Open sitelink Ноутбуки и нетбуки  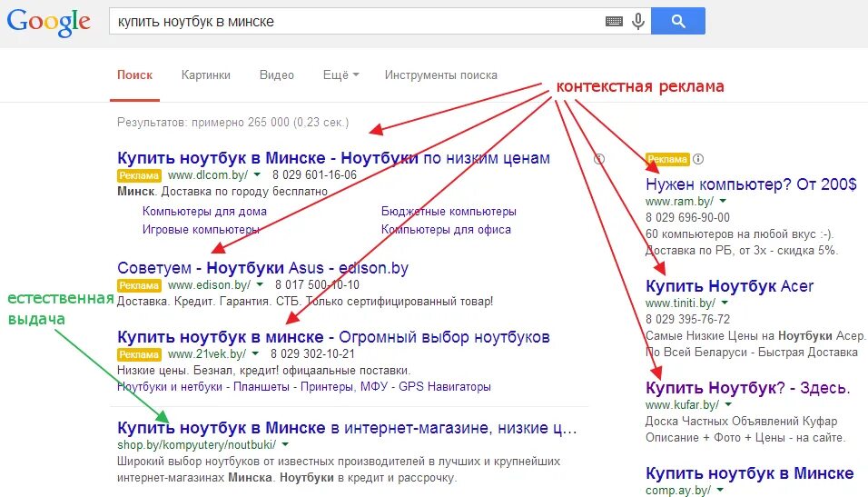170,387
